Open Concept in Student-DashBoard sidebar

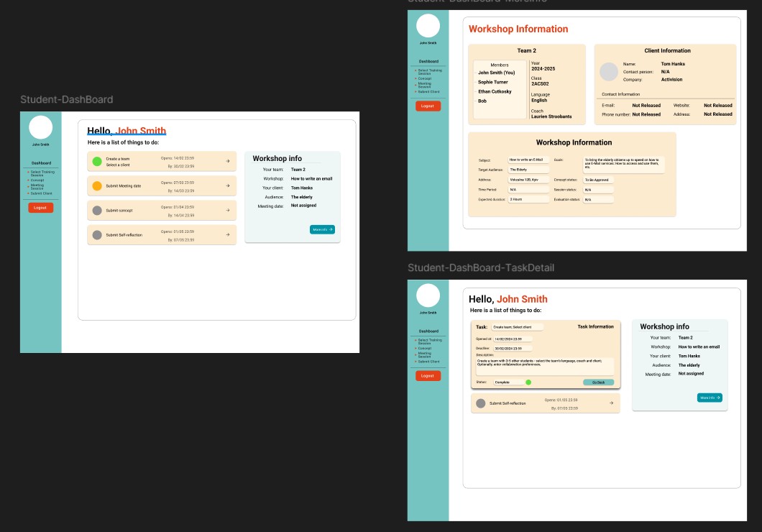[37, 180]
